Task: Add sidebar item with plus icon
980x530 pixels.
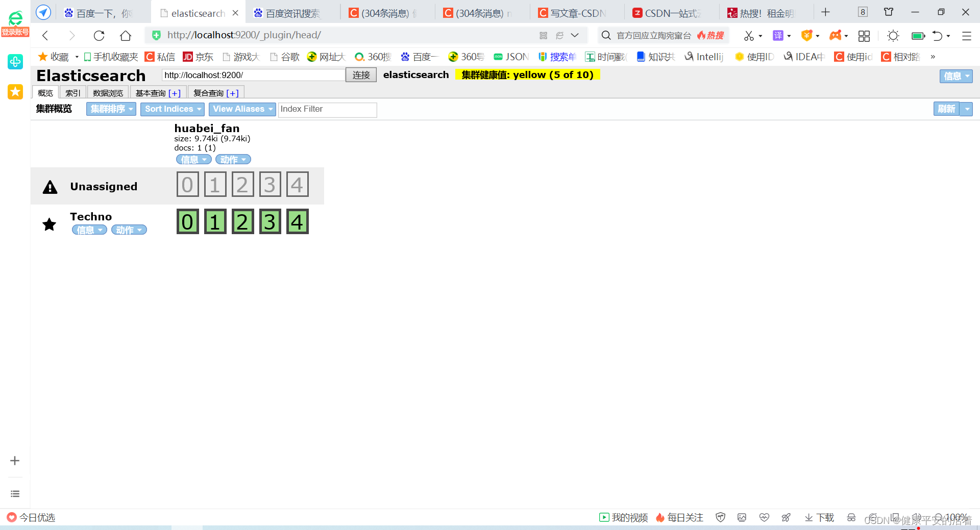Action: click(15, 461)
